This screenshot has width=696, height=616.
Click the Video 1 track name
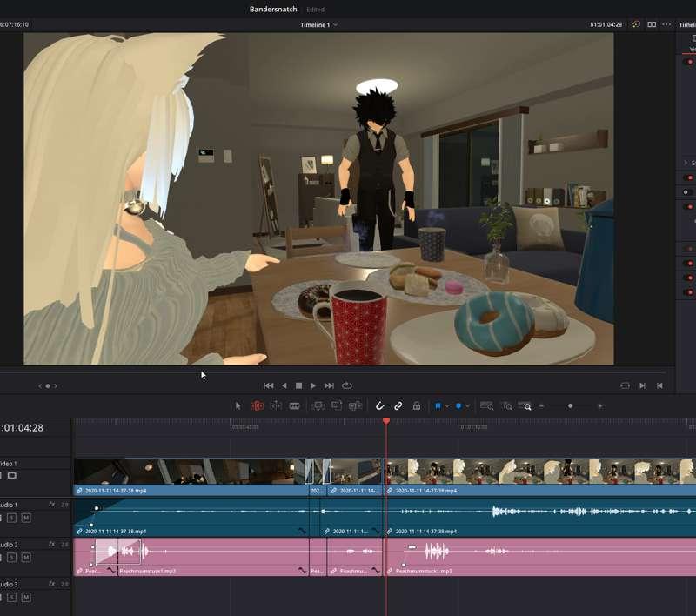pos(9,464)
